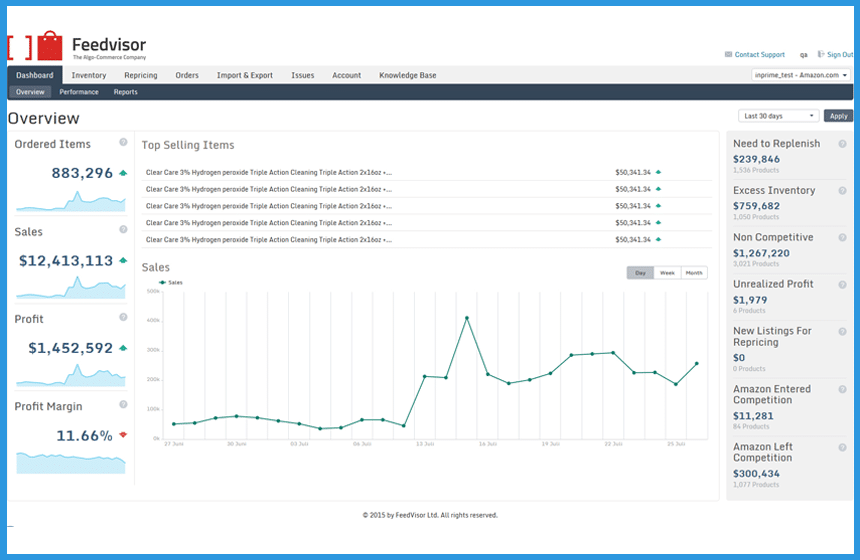
Task: Select Month view for Sales chart
Action: 694,273
